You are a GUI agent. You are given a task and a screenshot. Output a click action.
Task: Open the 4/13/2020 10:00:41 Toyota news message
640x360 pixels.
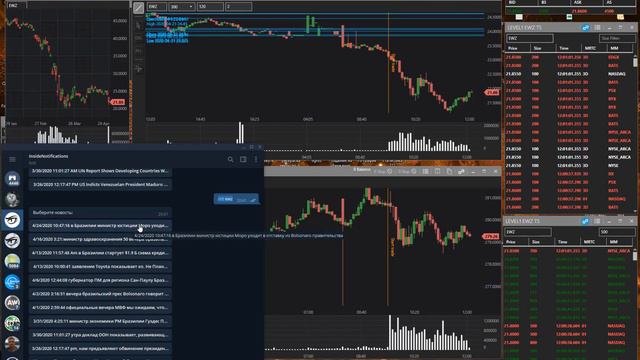tap(100, 267)
